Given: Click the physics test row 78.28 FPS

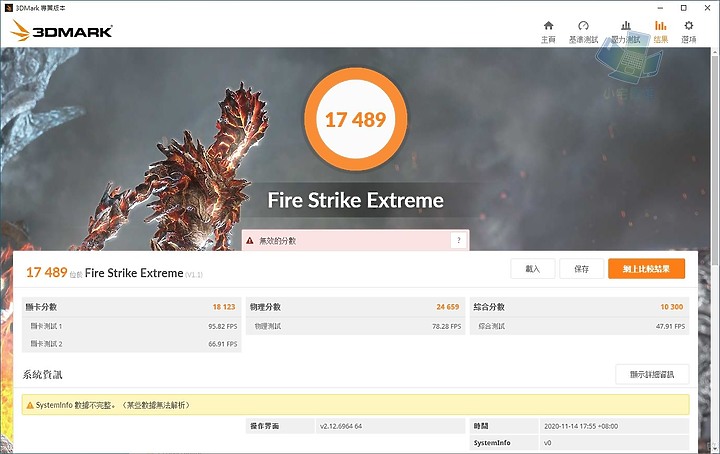Looking at the screenshot, I should 355,326.
